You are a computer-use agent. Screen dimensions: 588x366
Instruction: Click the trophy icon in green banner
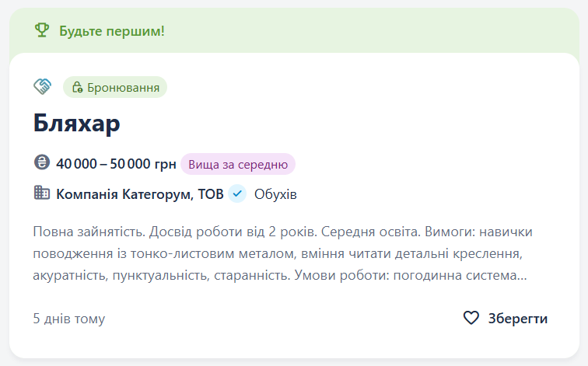(x=42, y=30)
